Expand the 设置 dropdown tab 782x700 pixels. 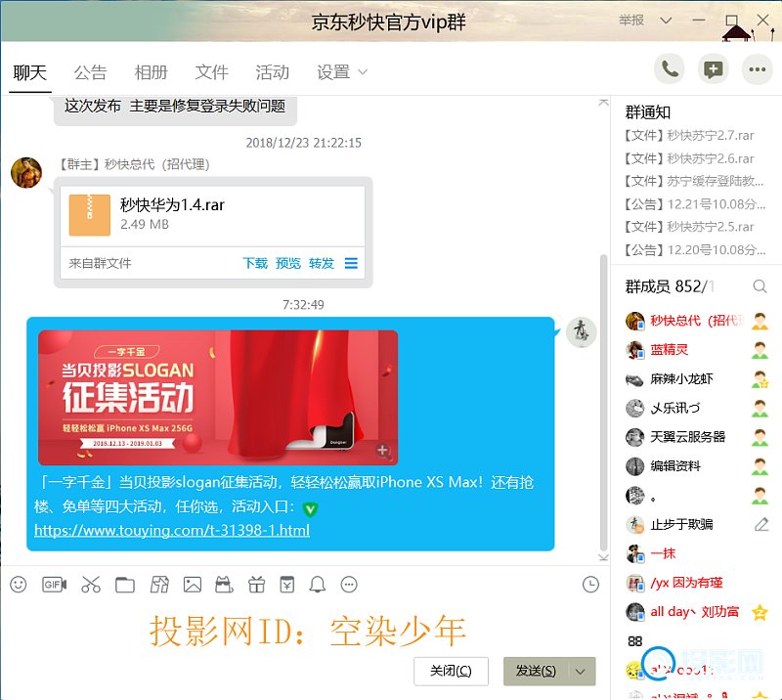[x=342, y=72]
